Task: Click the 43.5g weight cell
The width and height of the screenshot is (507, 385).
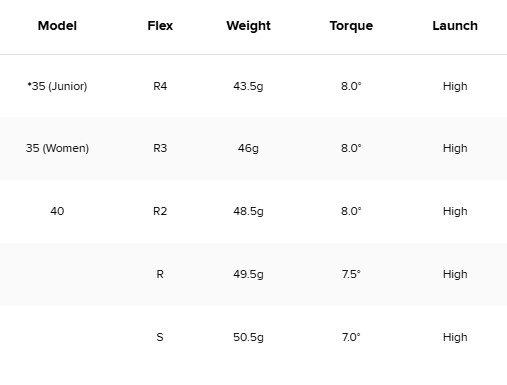Action: [248, 87]
